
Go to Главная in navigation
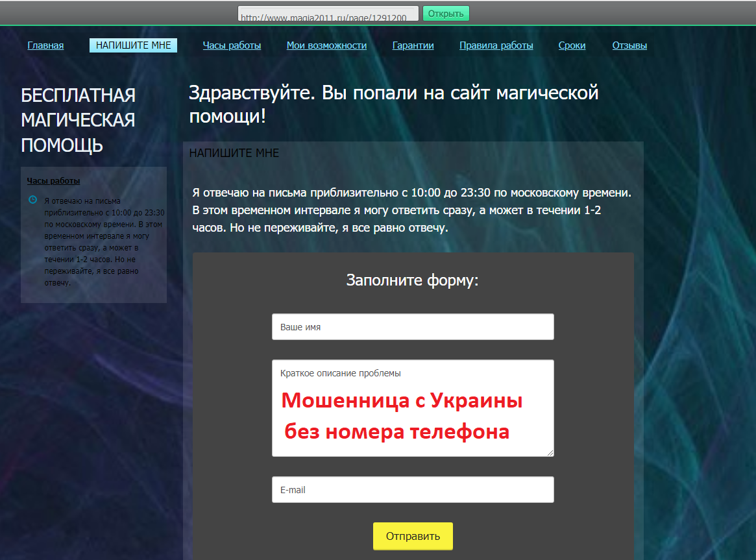[45, 45]
